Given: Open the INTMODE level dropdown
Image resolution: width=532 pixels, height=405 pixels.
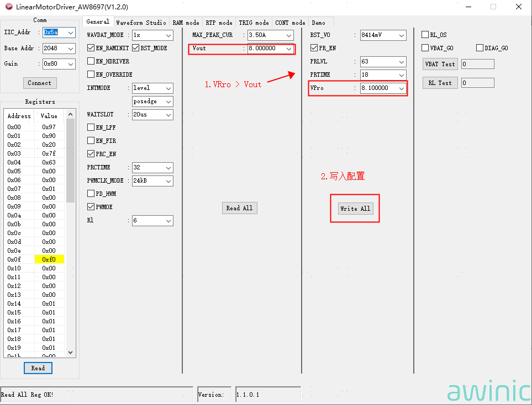Looking at the screenshot, I should pyautogui.click(x=152, y=88).
